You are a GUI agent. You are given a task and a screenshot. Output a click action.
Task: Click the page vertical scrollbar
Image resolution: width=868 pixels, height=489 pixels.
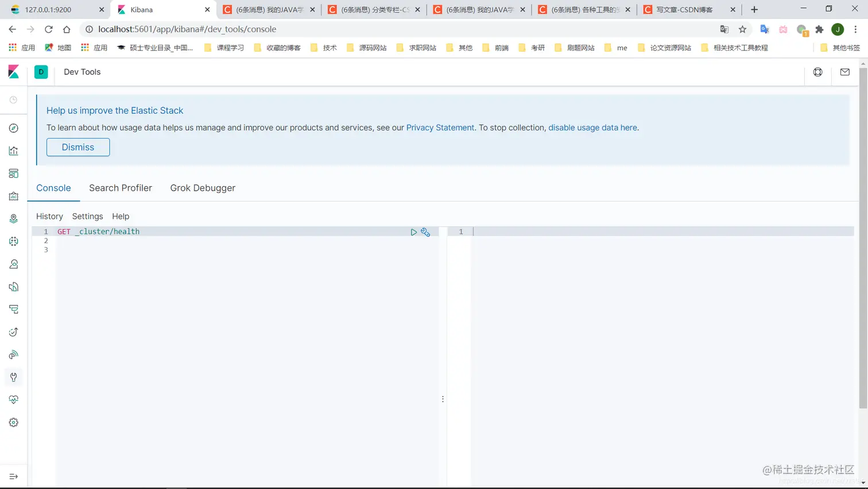click(863, 238)
